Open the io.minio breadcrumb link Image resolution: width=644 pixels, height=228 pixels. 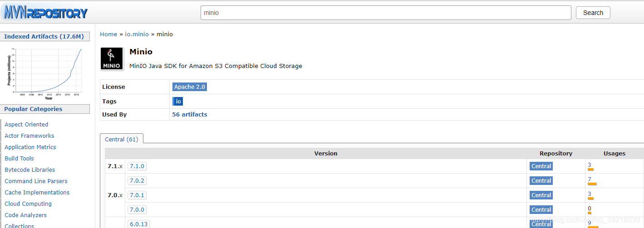pyautogui.click(x=137, y=34)
